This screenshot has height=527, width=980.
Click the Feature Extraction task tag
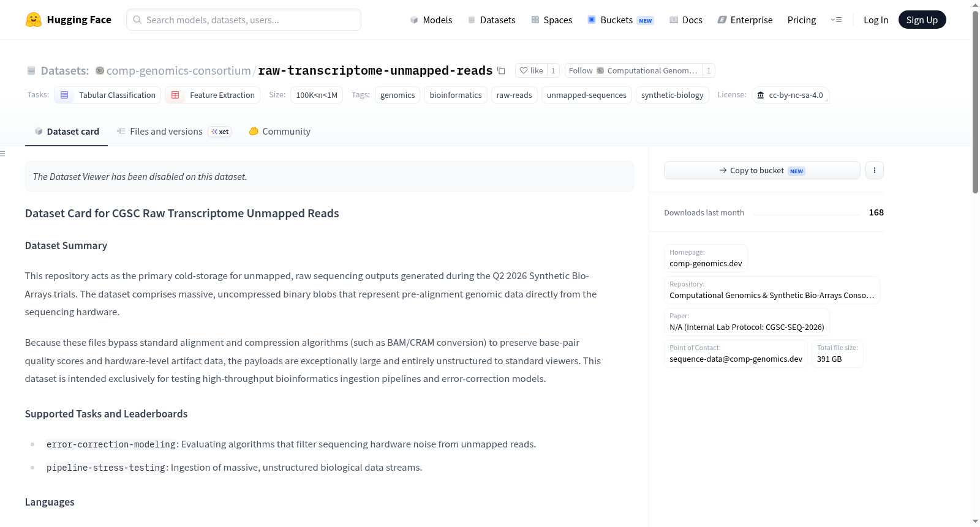pos(213,95)
